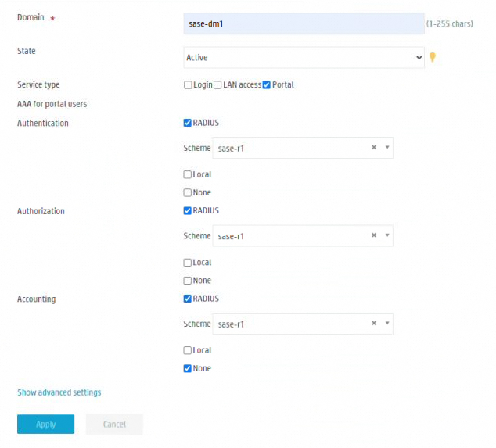Click the Service type label

[x=38, y=84]
